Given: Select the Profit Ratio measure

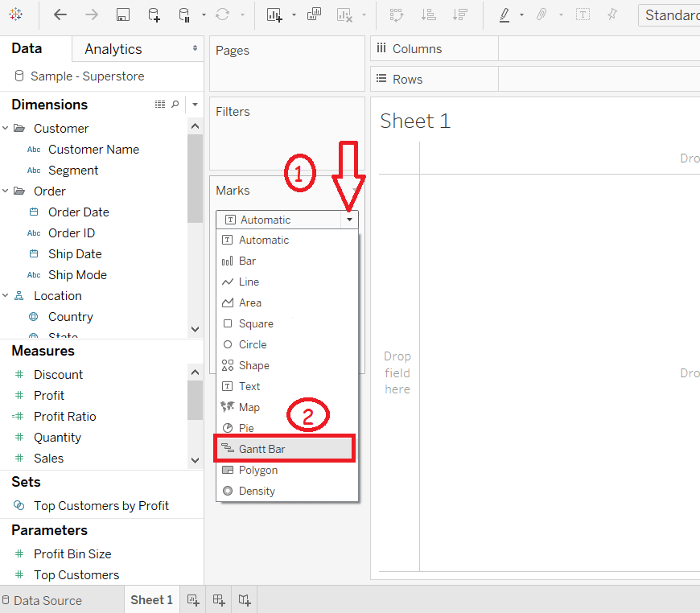Looking at the screenshot, I should point(64,416).
